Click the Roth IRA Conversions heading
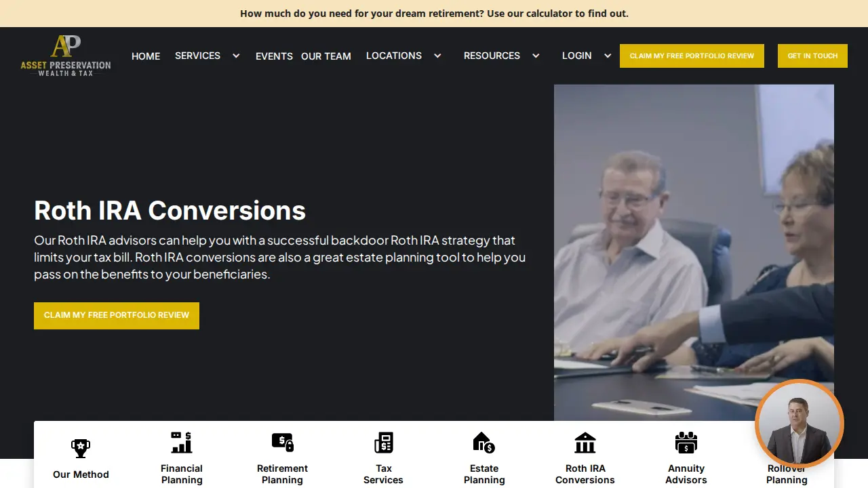The width and height of the screenshot is (868, 488). pos(170,211)
